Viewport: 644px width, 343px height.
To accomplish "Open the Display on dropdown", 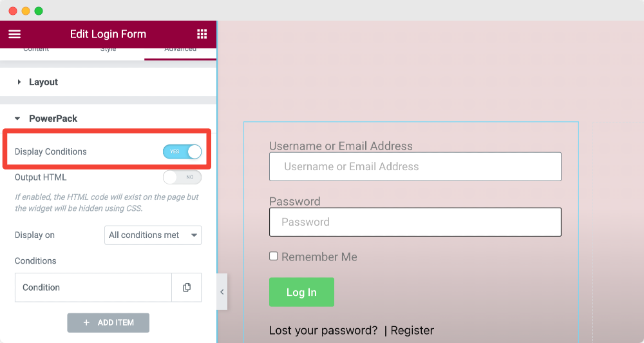I will coord(153,235).
